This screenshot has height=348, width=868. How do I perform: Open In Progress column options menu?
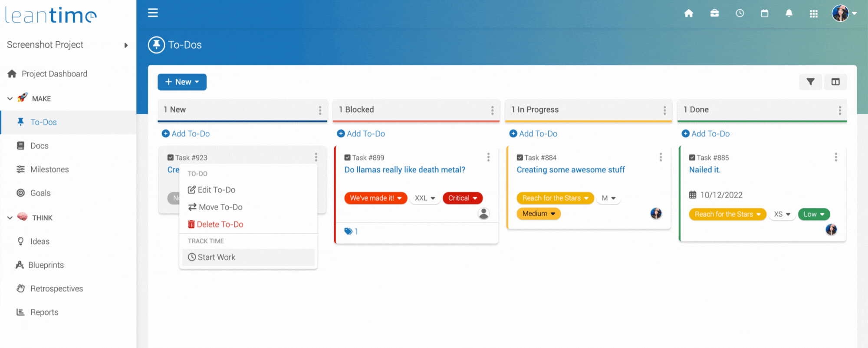tap(664, 110)
